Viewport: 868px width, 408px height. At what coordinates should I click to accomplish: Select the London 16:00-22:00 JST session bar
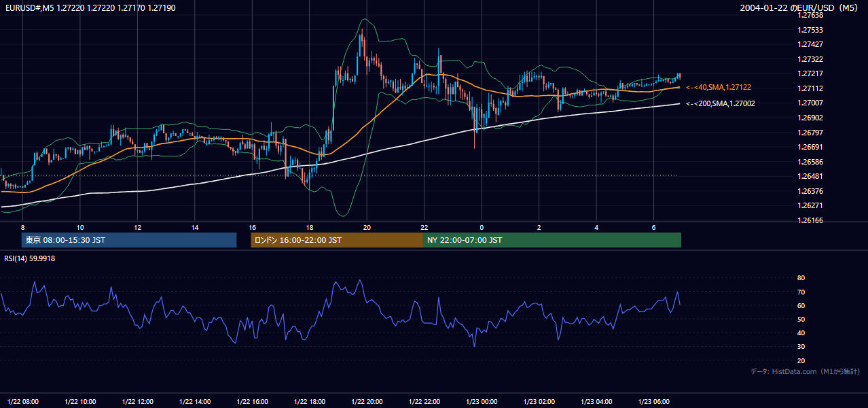[x=337, y=240]
